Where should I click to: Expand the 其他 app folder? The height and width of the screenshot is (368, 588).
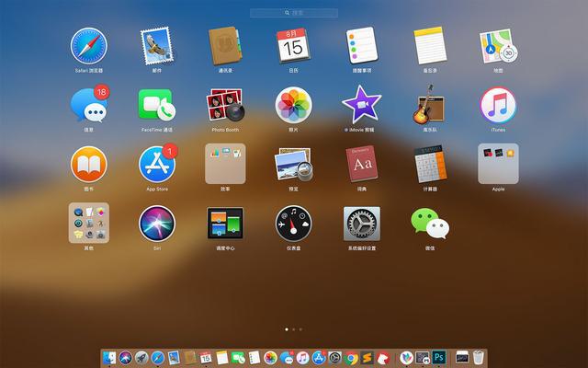(x=89, y=223)
